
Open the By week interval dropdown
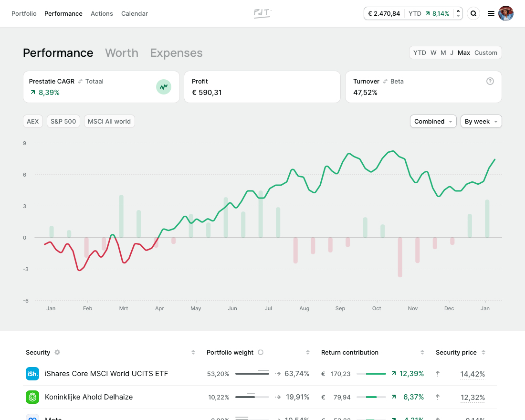coord(481,121)
